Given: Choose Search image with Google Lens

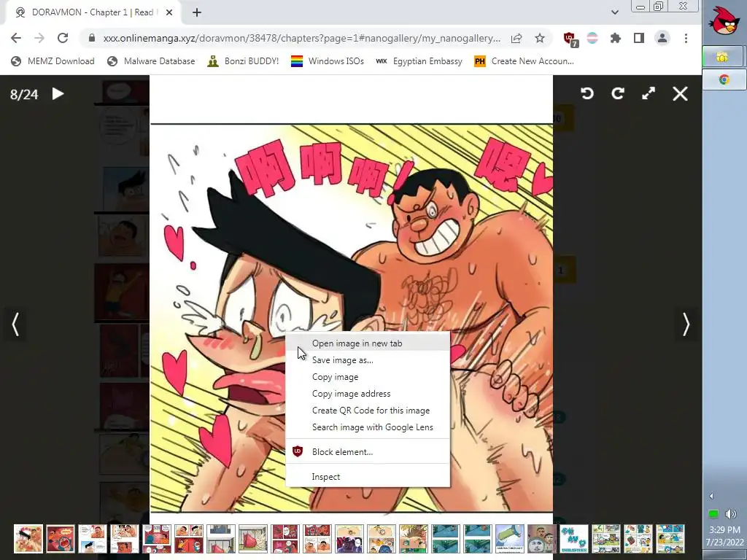Looking at the screenshot, I should pyautogui.click(x=368, y=427).
